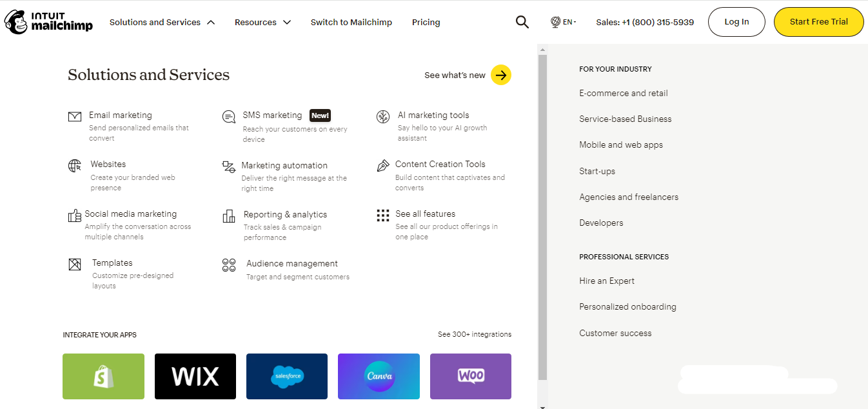Click the Content Creation Tools pen icon
Screen dimensions: 868x409
point(383,166)
